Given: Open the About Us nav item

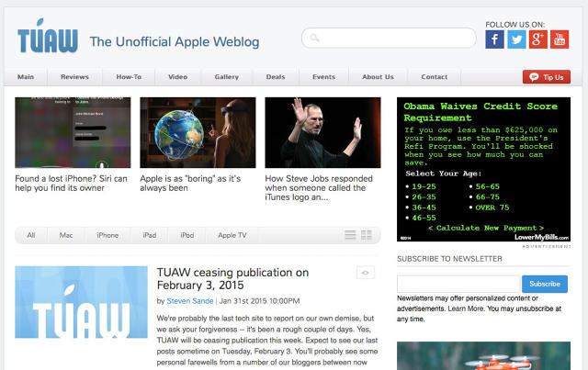Looking at the screenshot, I should [378, 77].
